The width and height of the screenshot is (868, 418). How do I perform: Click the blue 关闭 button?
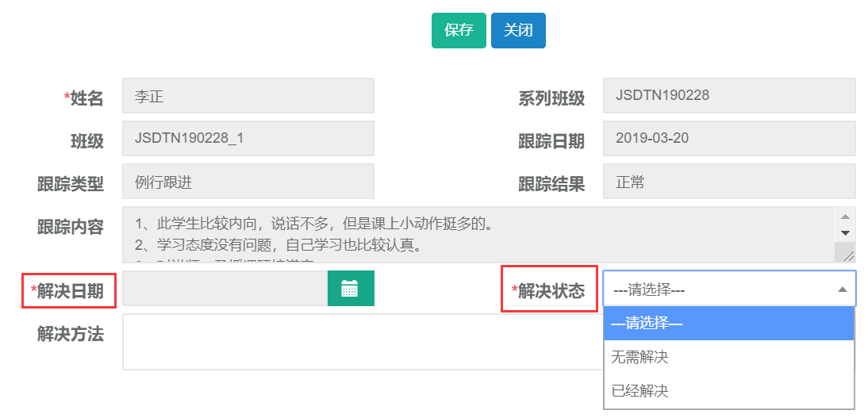pos(518,30)
